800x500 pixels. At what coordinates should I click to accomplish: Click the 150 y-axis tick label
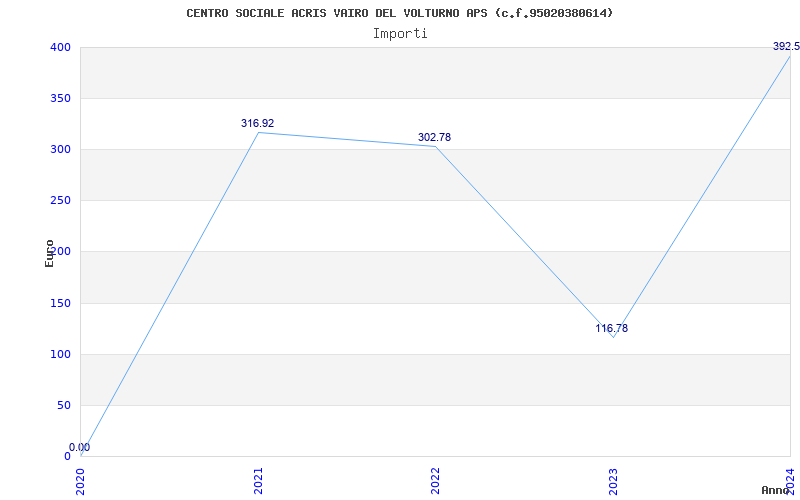[x=60, y=304]
